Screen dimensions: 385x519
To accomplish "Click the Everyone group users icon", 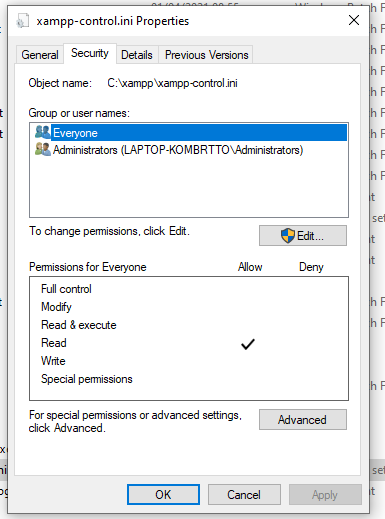I will click(43, 132).
